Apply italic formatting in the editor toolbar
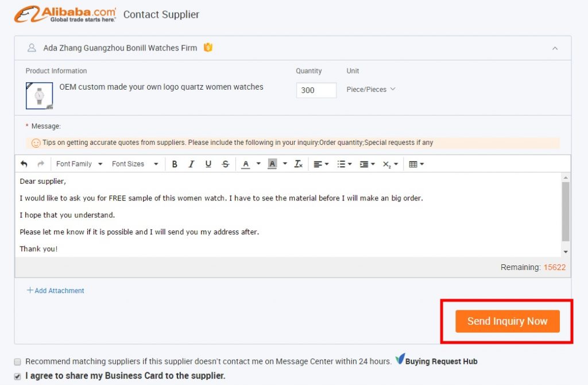 coord(191,164)
